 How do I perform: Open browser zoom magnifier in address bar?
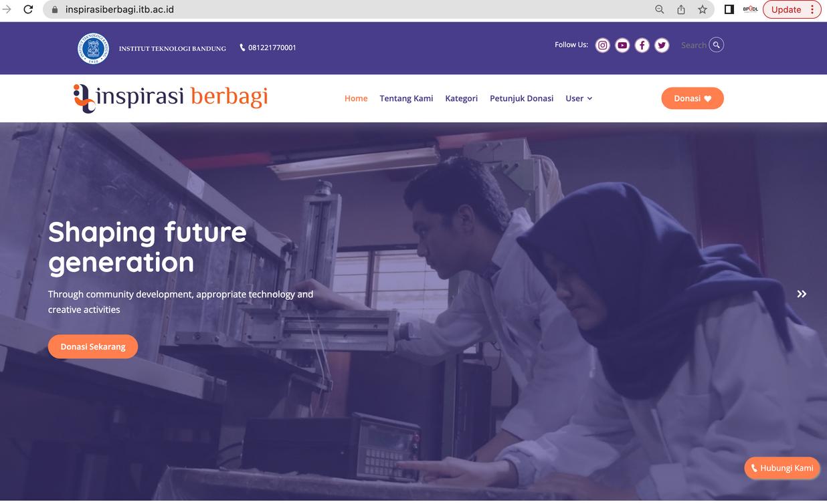660,9
